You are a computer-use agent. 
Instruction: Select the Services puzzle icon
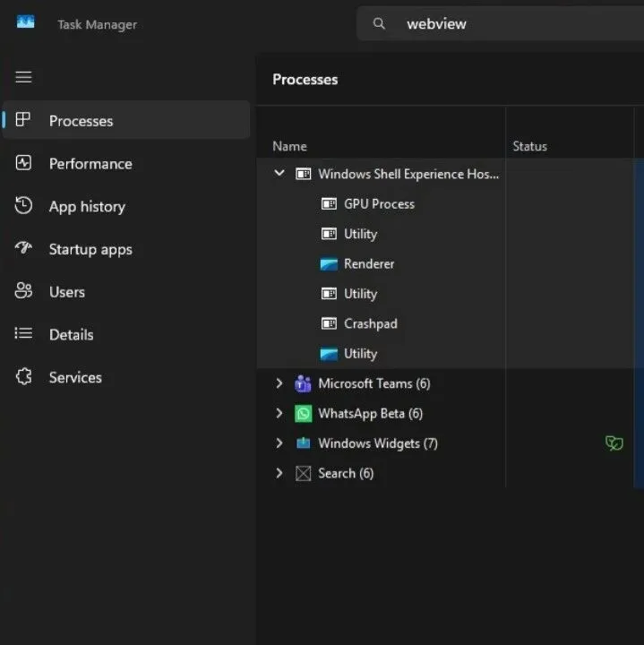pos(23,376)
